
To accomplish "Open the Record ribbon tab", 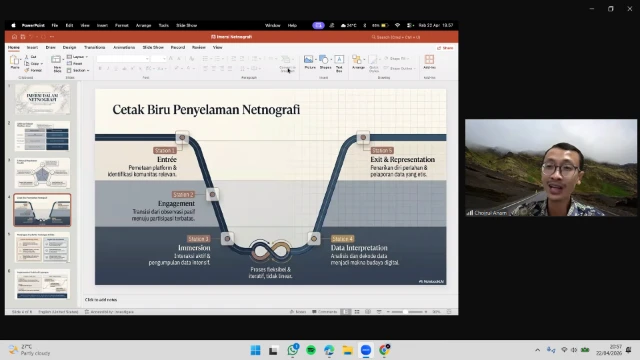I will (x=178, y=48).
